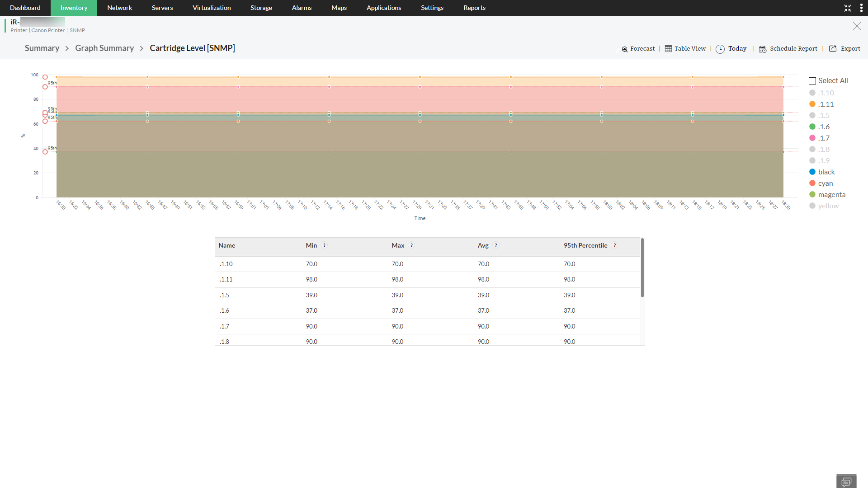Show the yellow series in the graph
The image size is (868, 488).
828,206
